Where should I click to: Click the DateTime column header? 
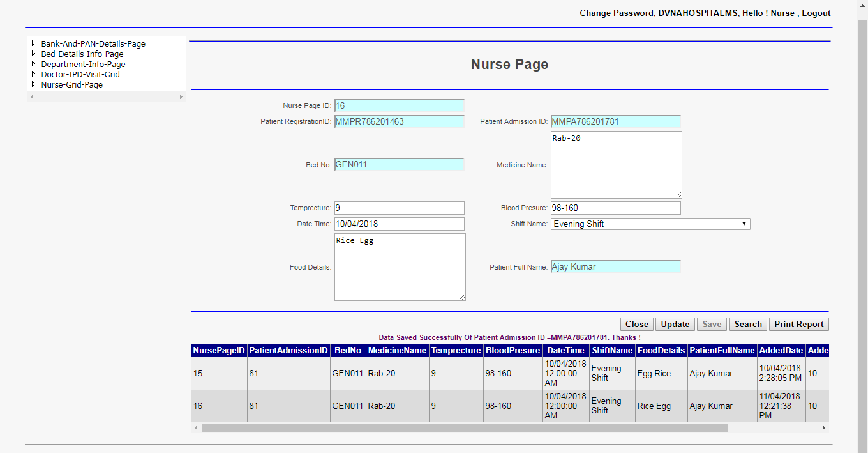point(566,351)
